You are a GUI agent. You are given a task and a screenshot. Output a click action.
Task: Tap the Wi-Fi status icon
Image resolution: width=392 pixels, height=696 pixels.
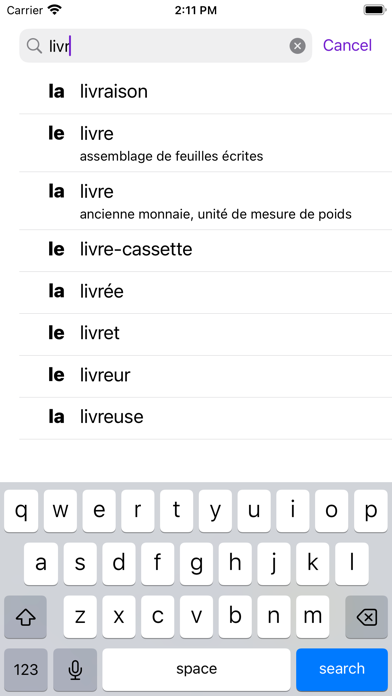pyautogui.click(x=55, y=10)
